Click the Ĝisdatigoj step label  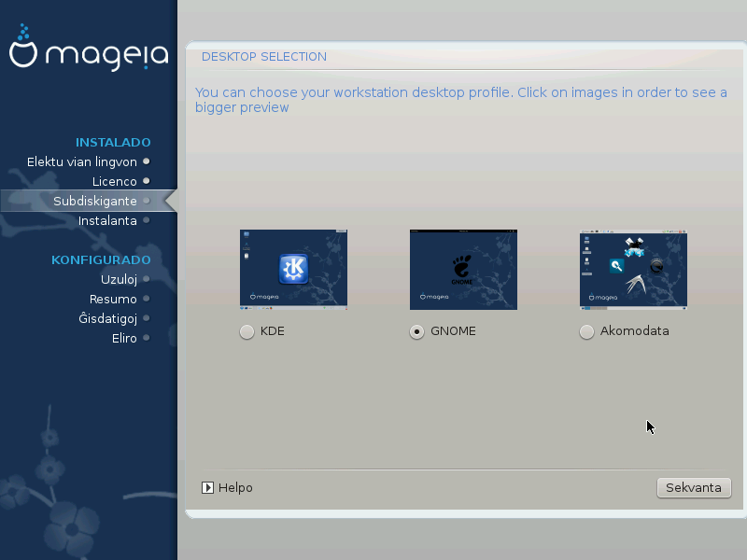pos(108,318)
